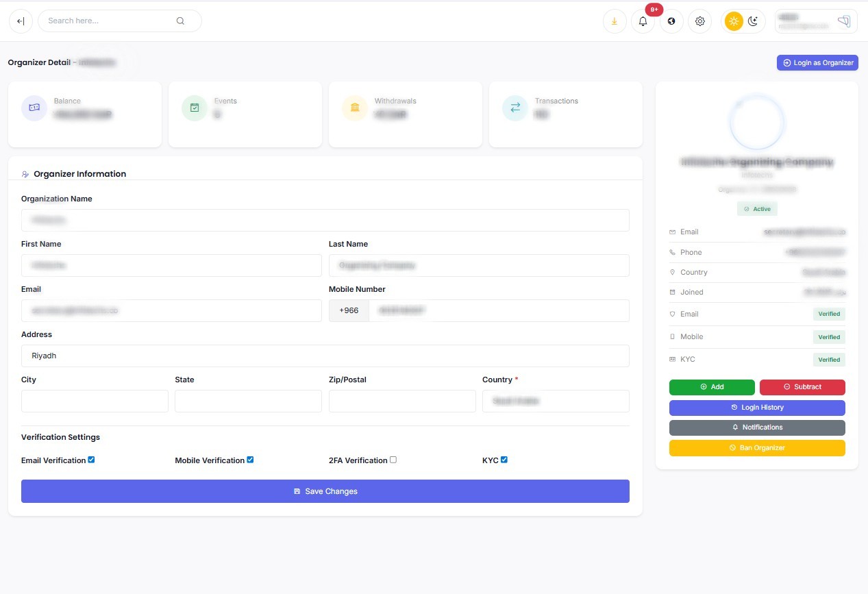Click the yellow Ban Organizer button
Screen dimensions: 868x594
pyautogui.click(x=756, y=448)
